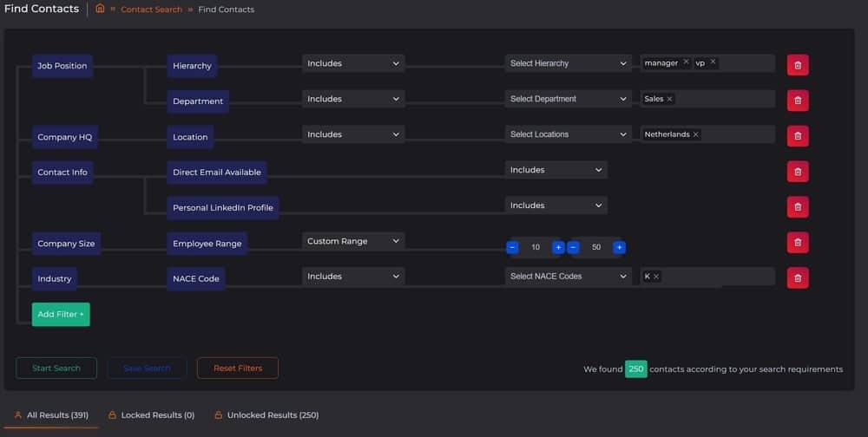Viewport: 868px width, 437px height.
Task: Delete the Department filter row
Action: [x=797, y=101]
